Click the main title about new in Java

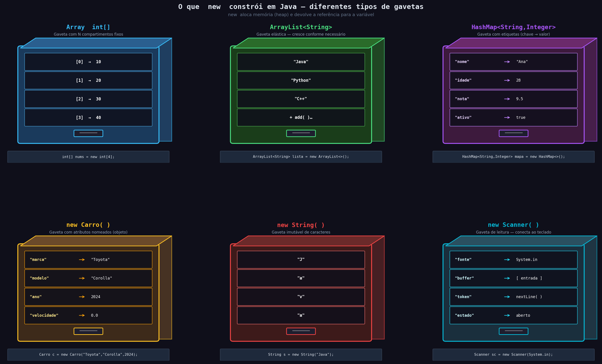click(301, 6)
